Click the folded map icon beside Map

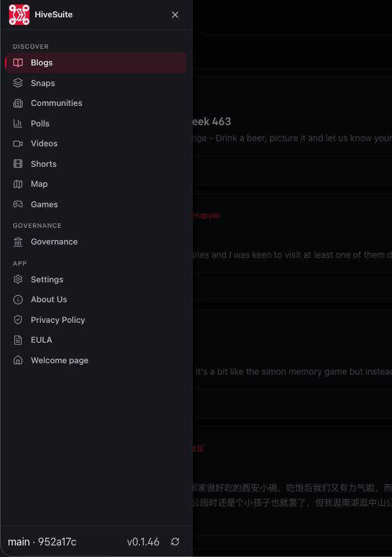(18, 184)
